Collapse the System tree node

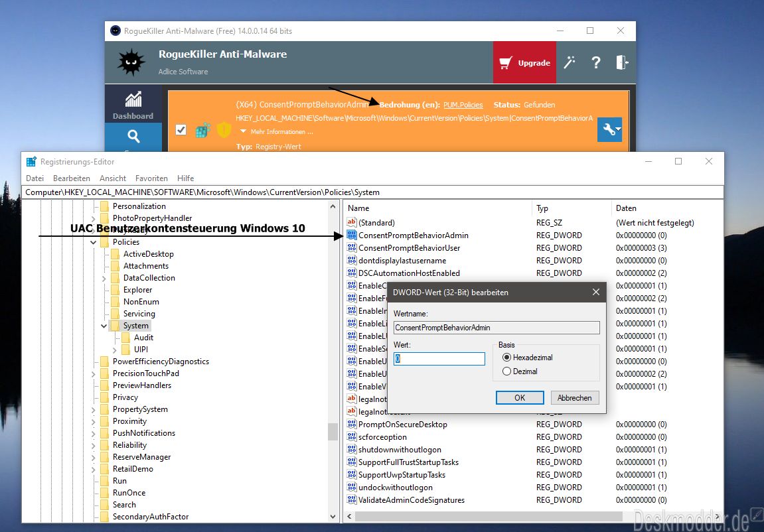pyautogui.click(x=104, y=326)
